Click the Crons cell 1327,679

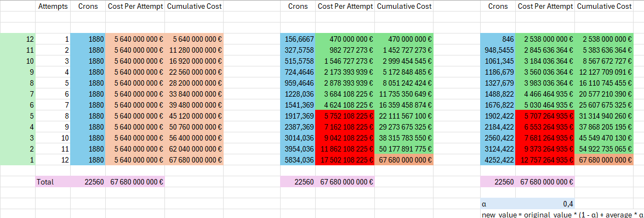pyautogui.click(x=498, y=83)
